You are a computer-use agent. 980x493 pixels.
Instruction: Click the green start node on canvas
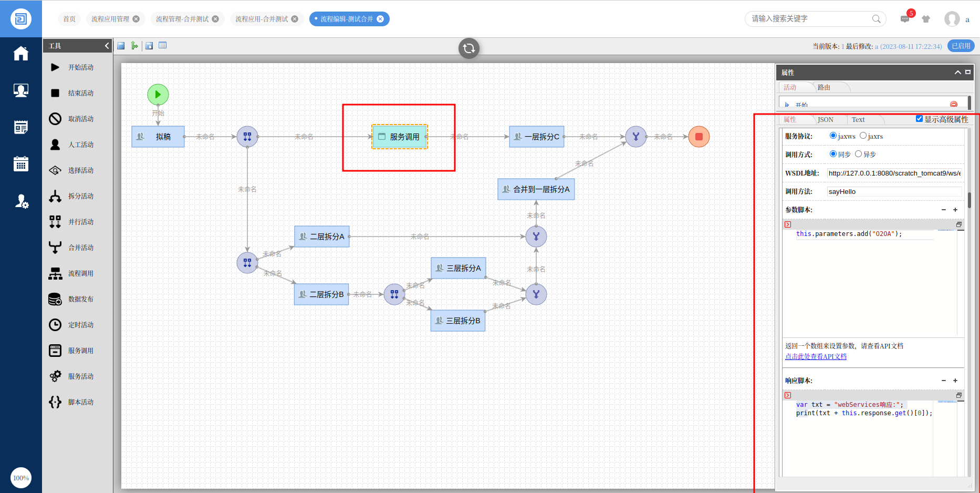coord(158,95)
